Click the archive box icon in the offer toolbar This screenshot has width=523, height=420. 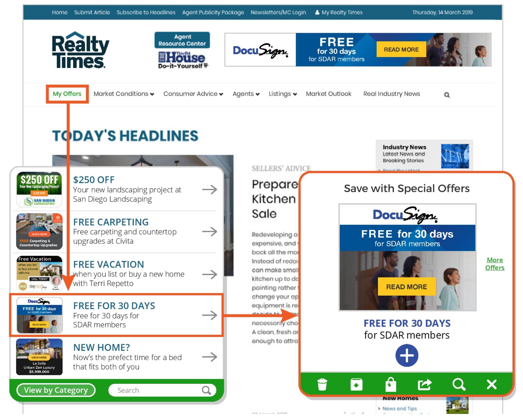pos(356,385)
